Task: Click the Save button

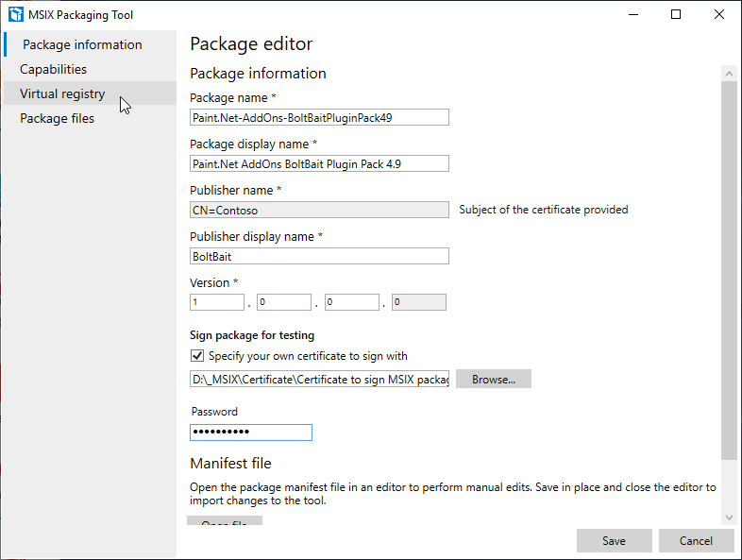Action: pos(614,540)
